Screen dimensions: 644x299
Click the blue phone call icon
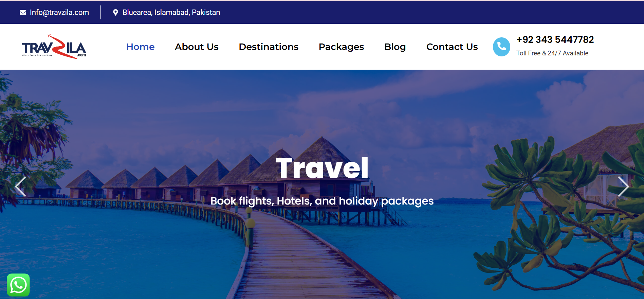pyautogui.click(x=501, y=47)
